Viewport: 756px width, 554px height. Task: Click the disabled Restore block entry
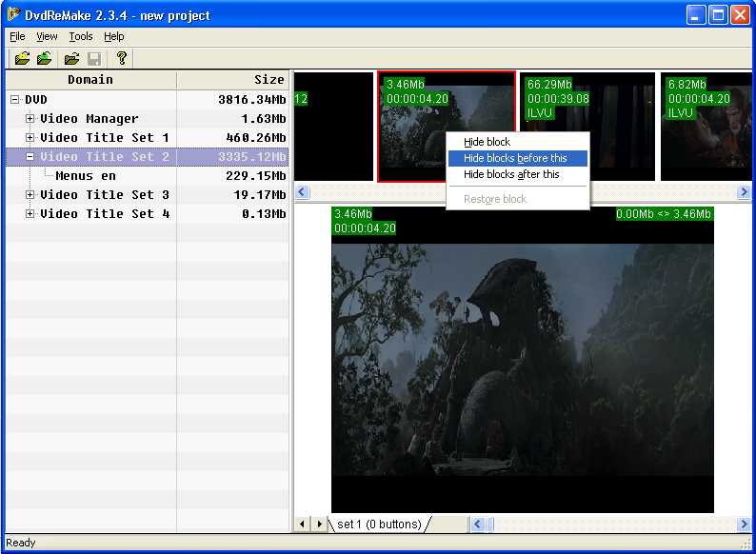[517, 199]
